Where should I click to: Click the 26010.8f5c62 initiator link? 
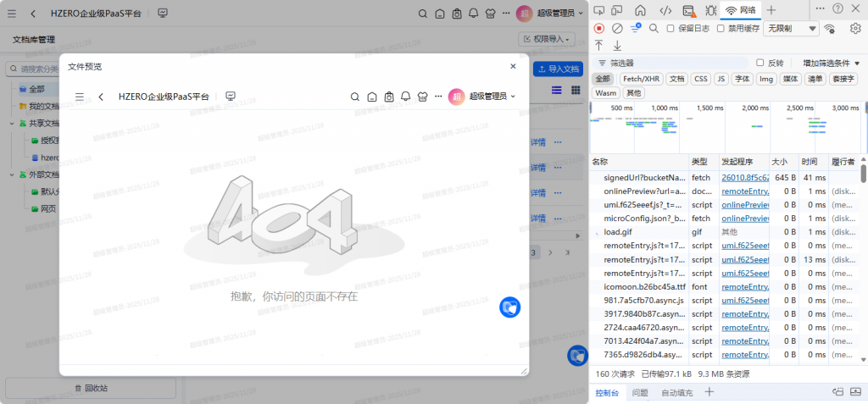[x=744, y=178]
